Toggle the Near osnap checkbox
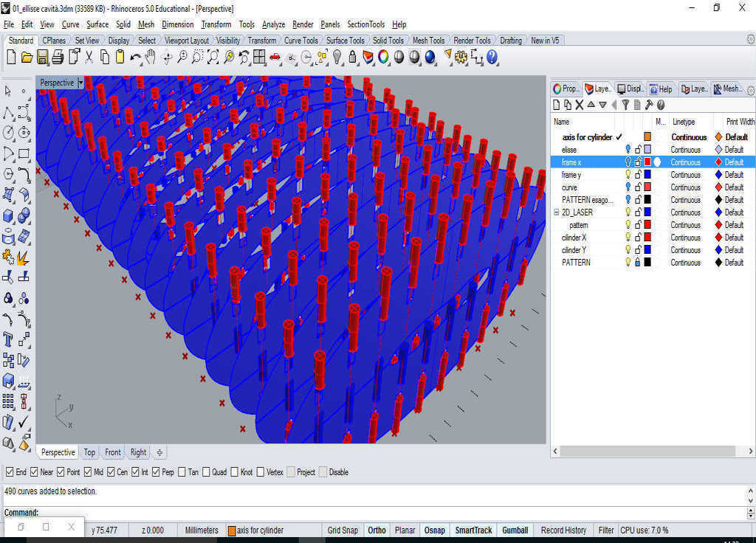 pyautogui.click(x=34, y=472)
